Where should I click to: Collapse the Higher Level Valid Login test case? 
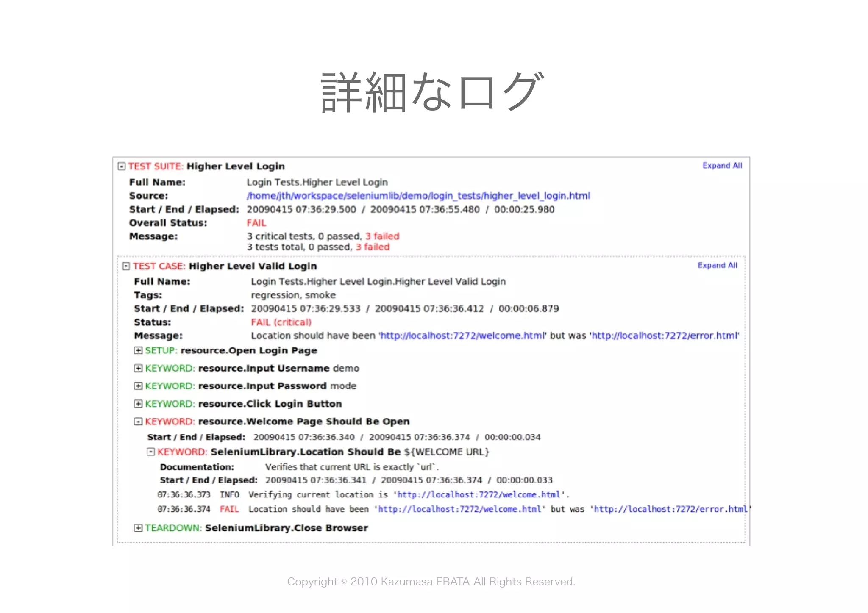pos(126,266)
